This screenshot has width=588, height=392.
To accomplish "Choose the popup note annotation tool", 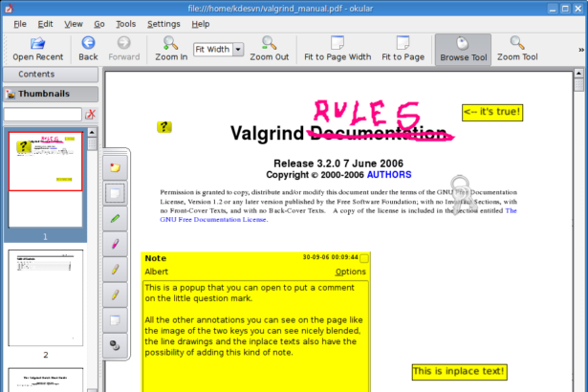I will [115, 166].
